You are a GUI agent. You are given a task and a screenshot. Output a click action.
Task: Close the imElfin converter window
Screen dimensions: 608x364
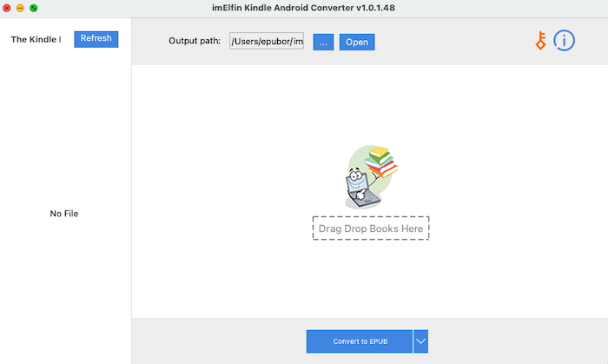[7, 8]
